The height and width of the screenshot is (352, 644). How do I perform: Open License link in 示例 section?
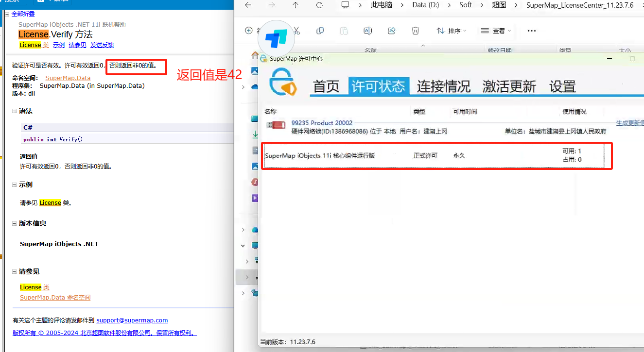(x=51, y=203)
